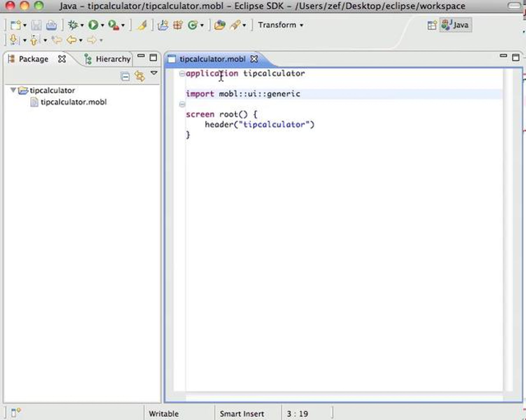Click the Writable status bar field
Image resolution: width=526 pixels, height=420 pixels.
[164, 414]
